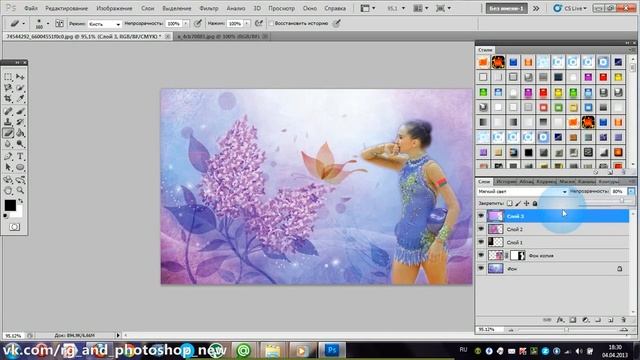Select the Eyedropper tool
This screenshot has height=360, width=640.
[20, 98]
